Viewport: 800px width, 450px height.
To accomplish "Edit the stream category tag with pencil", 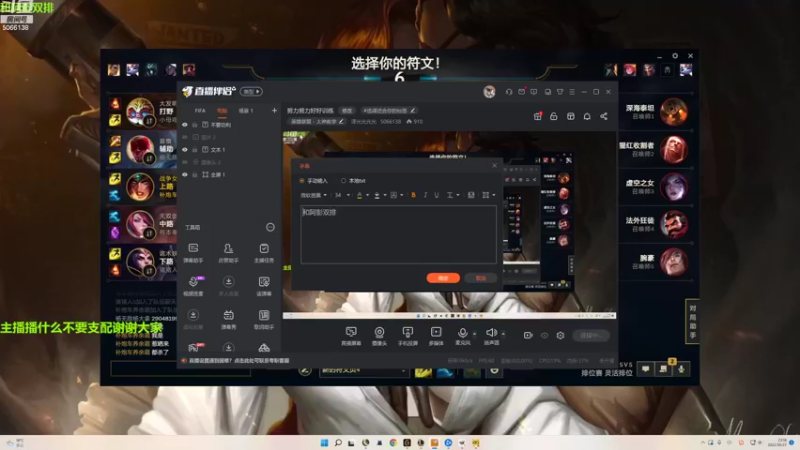I will (x=341, y=121).
